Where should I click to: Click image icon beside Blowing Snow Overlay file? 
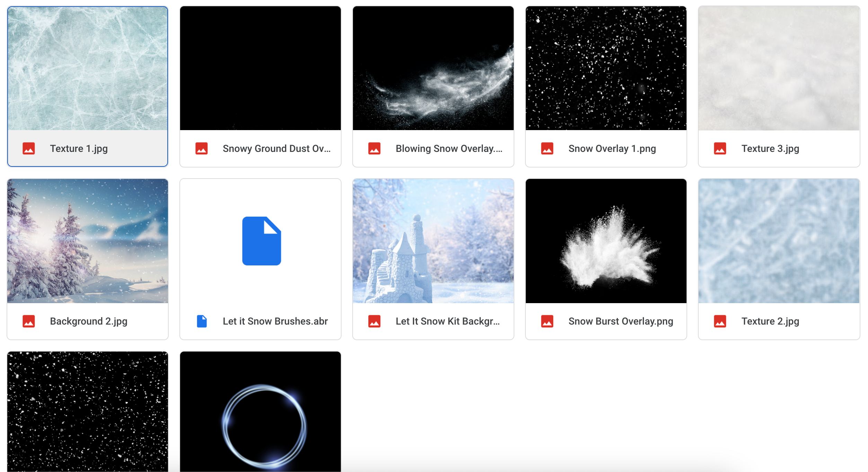tap(374, 148)
